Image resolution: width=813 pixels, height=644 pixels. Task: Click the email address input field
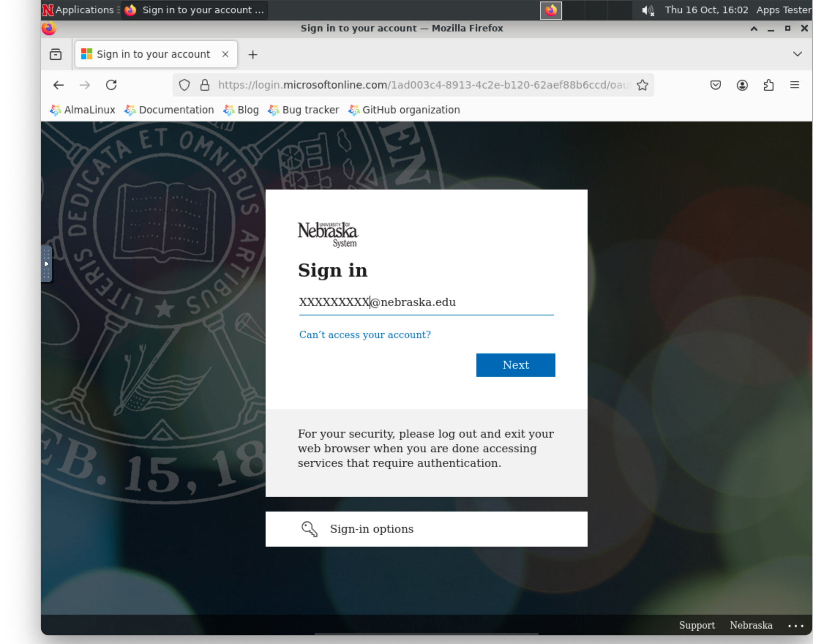click(x=426, y=302)
